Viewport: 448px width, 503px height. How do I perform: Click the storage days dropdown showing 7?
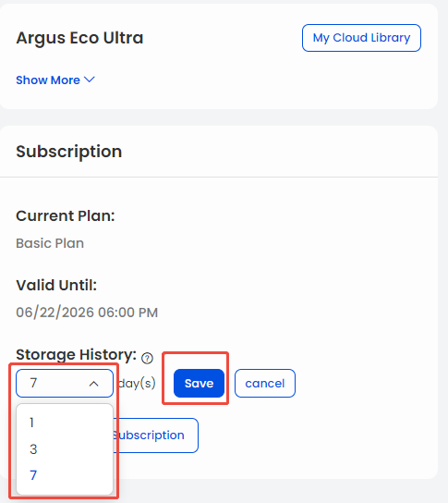tap(65, 383)
